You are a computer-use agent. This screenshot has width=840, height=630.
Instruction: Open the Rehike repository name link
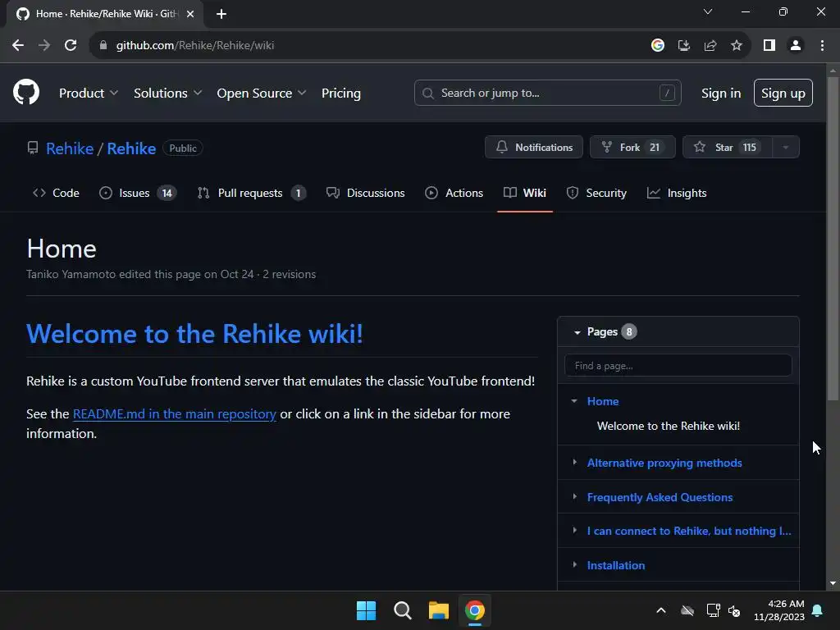[131, 148]
